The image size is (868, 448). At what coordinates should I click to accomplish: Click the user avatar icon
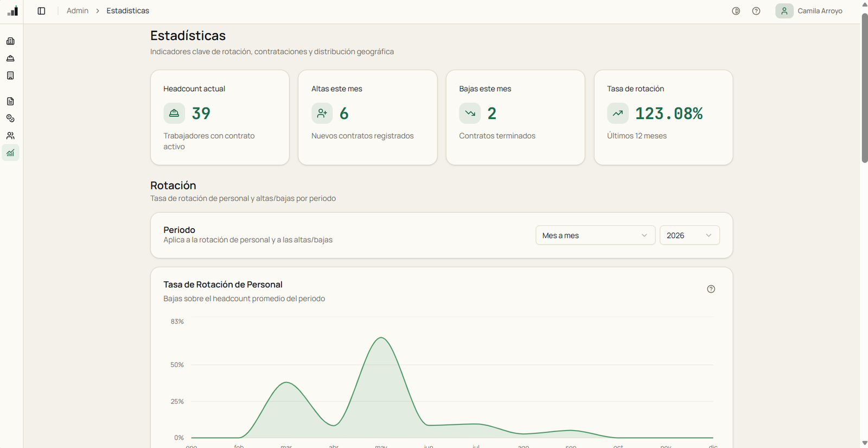[784, 11]
